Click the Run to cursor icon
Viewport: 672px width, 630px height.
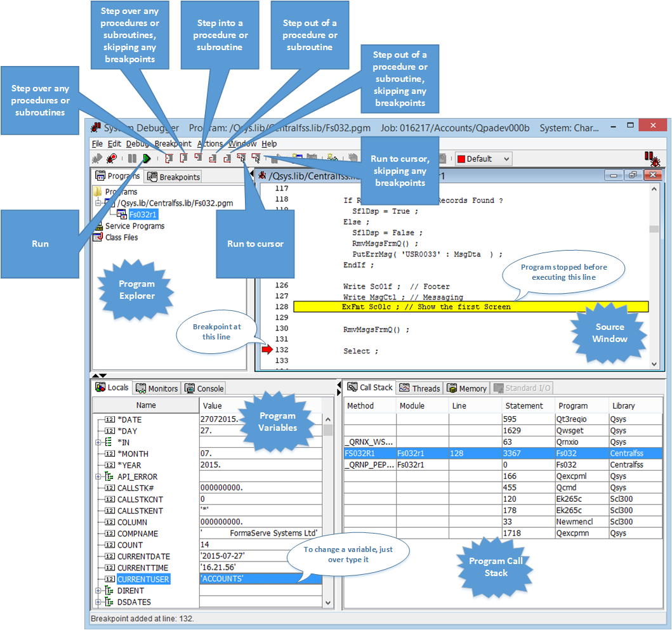point(241,159)
